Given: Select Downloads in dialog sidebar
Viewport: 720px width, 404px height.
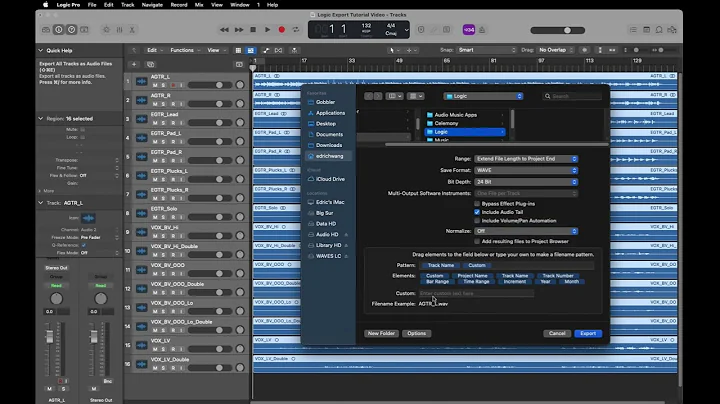Looking at the screenshot, I should [x=329, y=145].
